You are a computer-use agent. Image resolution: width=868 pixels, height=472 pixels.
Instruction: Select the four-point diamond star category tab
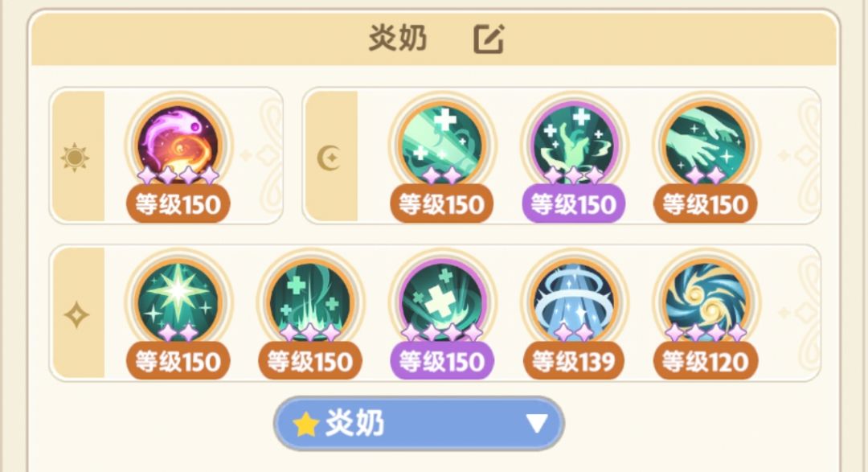coord(76,315)
